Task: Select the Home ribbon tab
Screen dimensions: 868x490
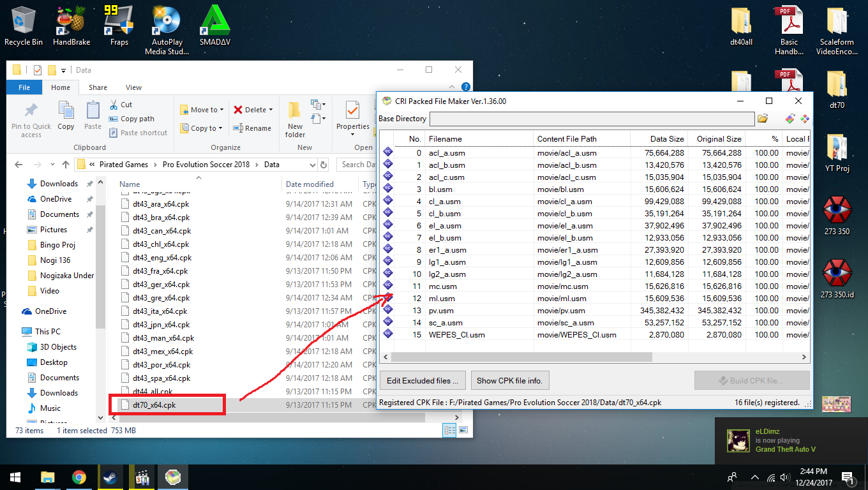Action: pyautogui.click(x=61, y=87)
